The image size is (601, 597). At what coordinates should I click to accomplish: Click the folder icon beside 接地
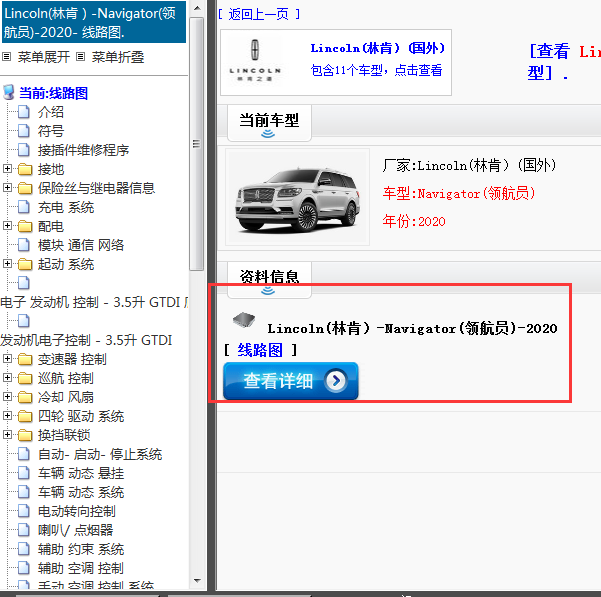(x=25, y=169)
